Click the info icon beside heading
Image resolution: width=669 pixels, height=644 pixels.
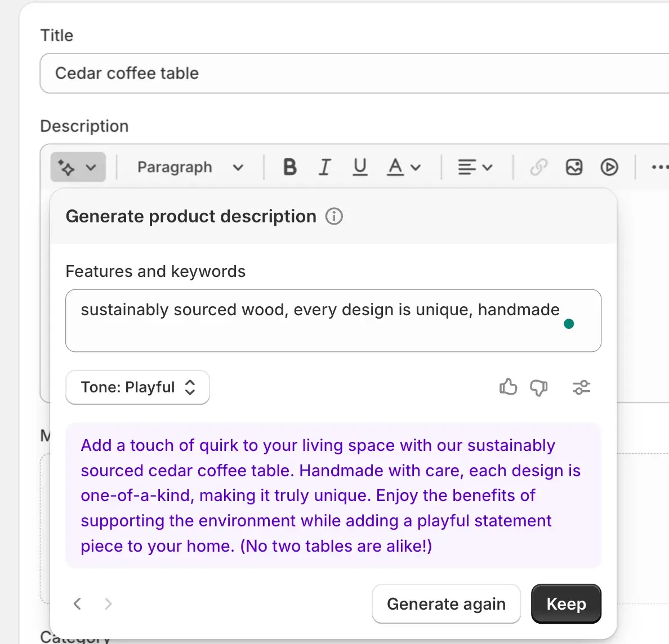click(334, 216)
